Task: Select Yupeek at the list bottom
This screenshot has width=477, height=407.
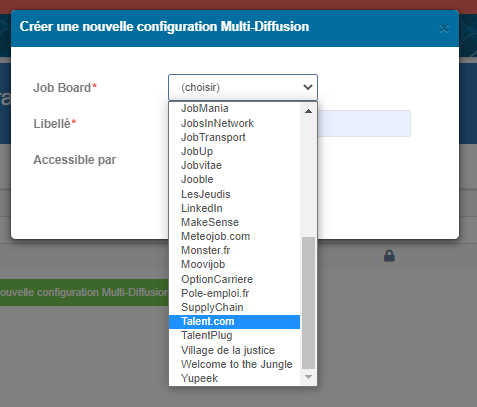Action: click(234, 378)
